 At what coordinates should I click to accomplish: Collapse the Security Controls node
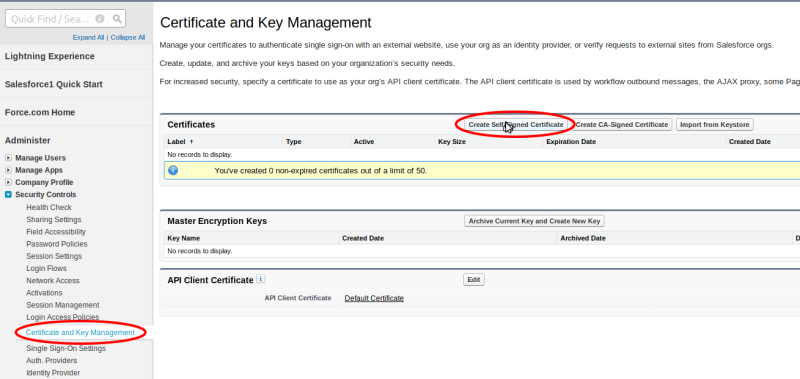click(x=8, y=195)
